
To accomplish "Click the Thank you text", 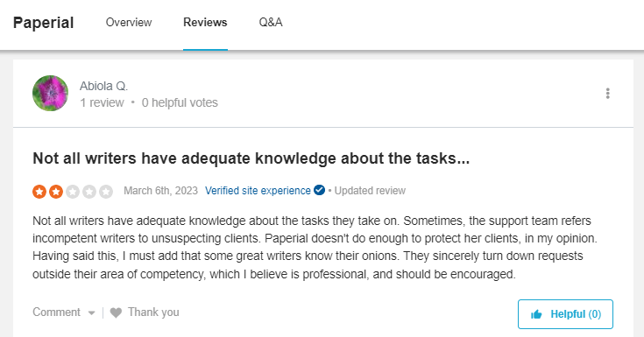I will [x=153, y=312].
